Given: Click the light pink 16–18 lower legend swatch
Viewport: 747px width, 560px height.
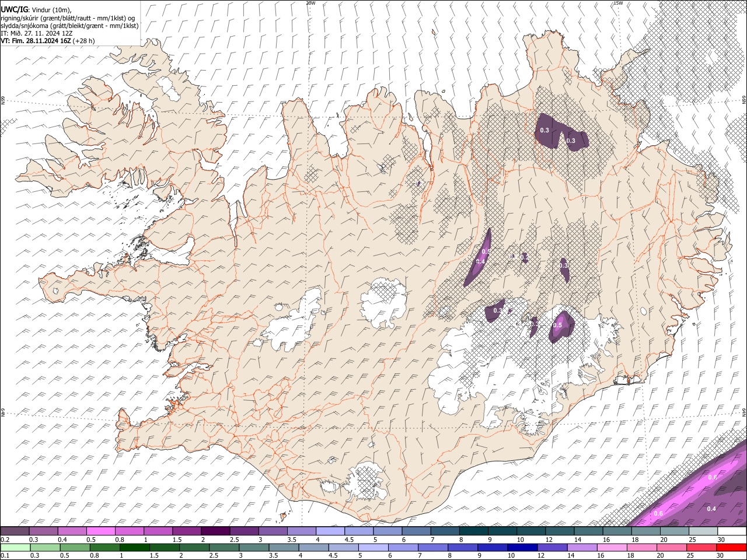Looking at the screenshot, I should (612, 547).
